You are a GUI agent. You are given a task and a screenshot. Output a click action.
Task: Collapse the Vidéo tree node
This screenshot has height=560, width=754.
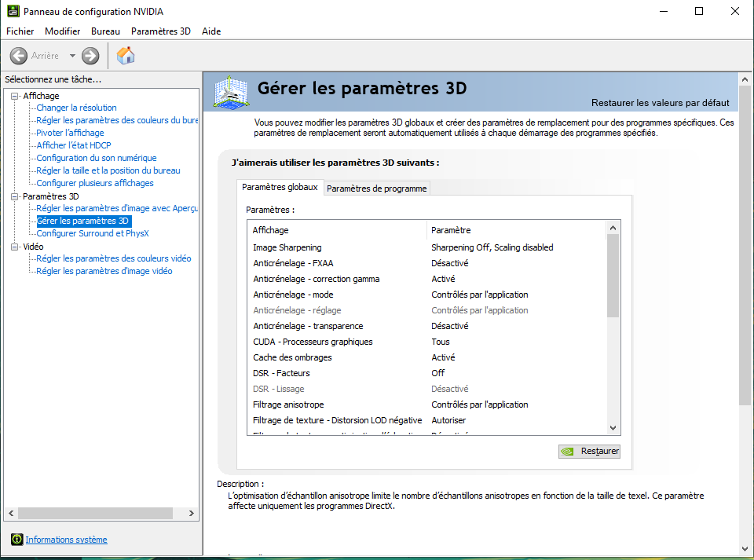(x=14, y=247)
